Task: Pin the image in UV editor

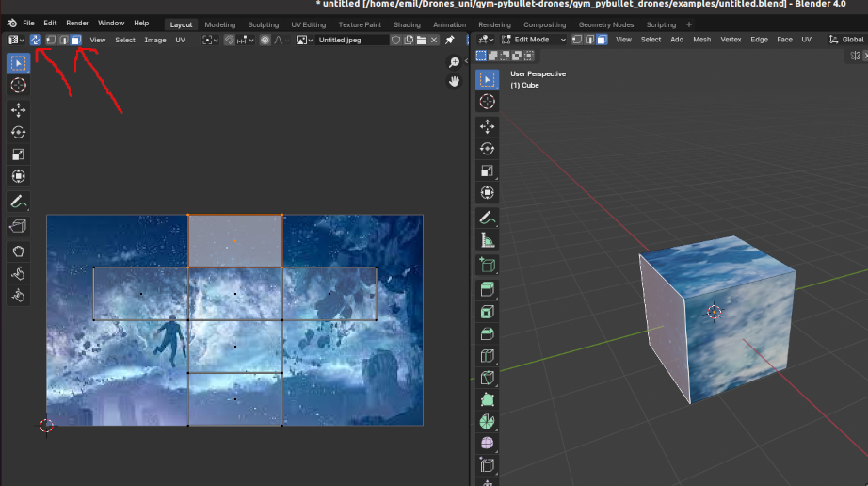Action: 449,40
